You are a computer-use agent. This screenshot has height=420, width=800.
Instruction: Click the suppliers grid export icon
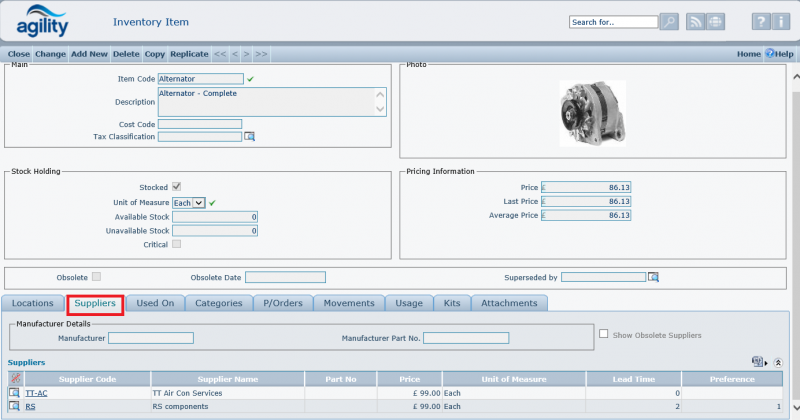coord(759,362)
